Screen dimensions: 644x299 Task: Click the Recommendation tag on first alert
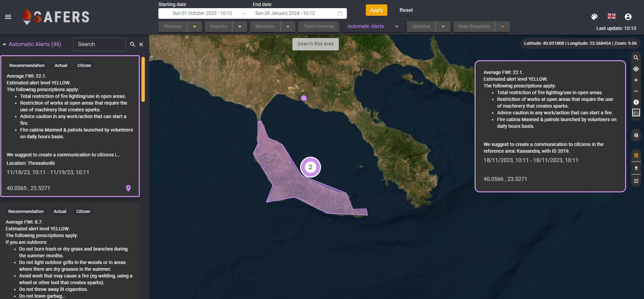(x=27, y=66)
